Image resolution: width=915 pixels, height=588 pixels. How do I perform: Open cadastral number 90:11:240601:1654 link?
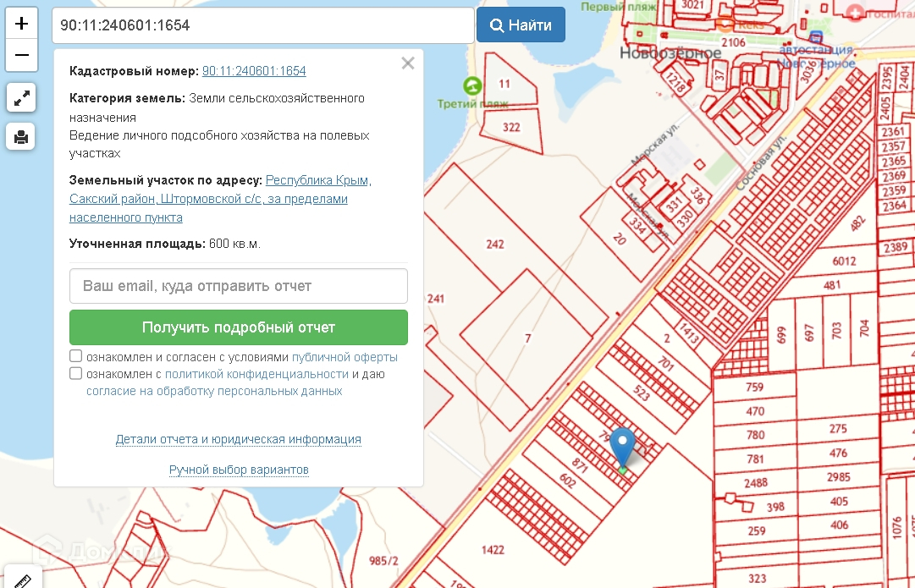tap(254, 71)
